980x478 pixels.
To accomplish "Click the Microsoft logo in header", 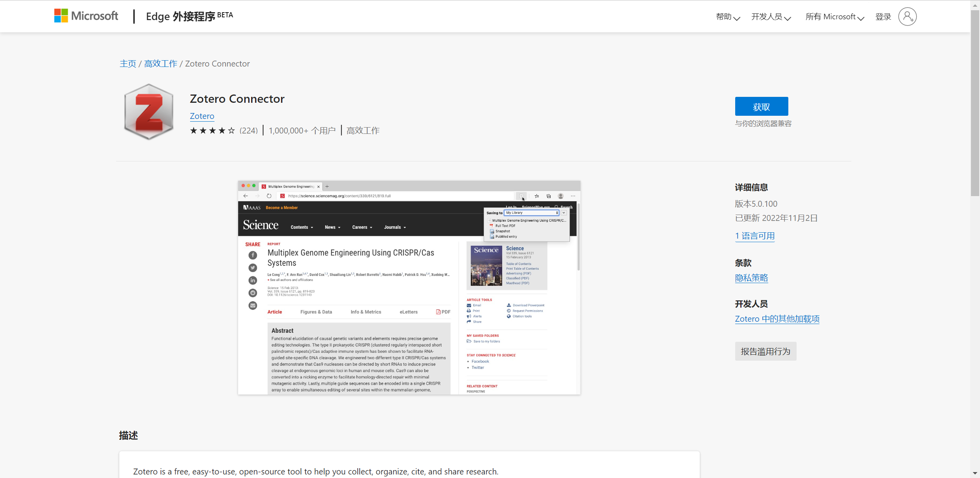I will point(86,16).
